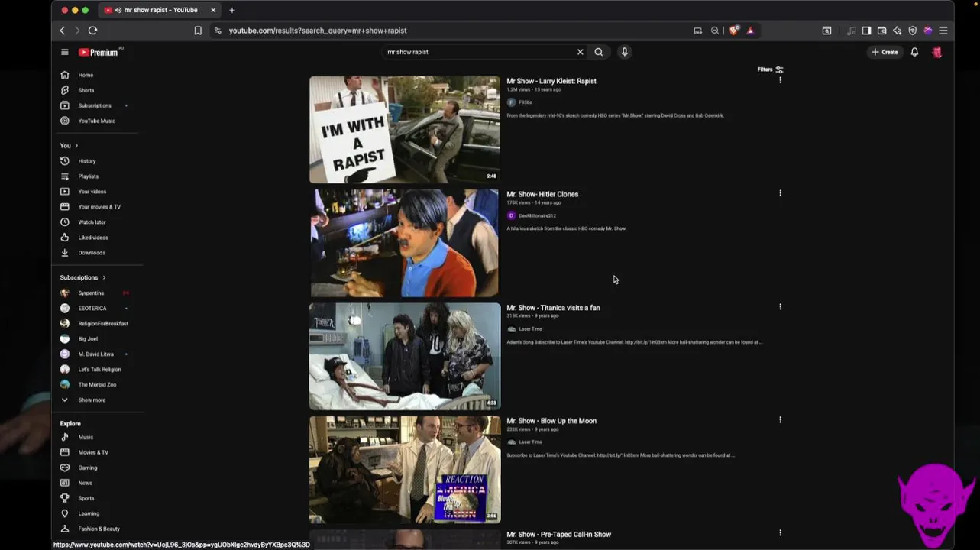Open new browser tab with plus

point(232,10)
